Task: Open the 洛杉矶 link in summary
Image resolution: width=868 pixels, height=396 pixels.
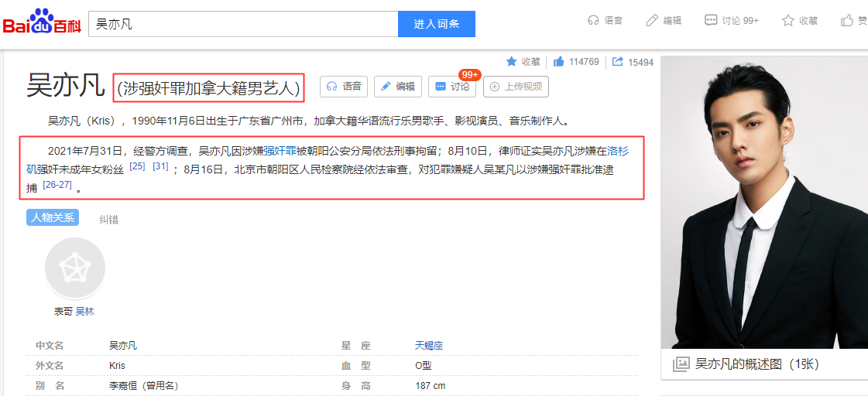Action: [618, 151]
